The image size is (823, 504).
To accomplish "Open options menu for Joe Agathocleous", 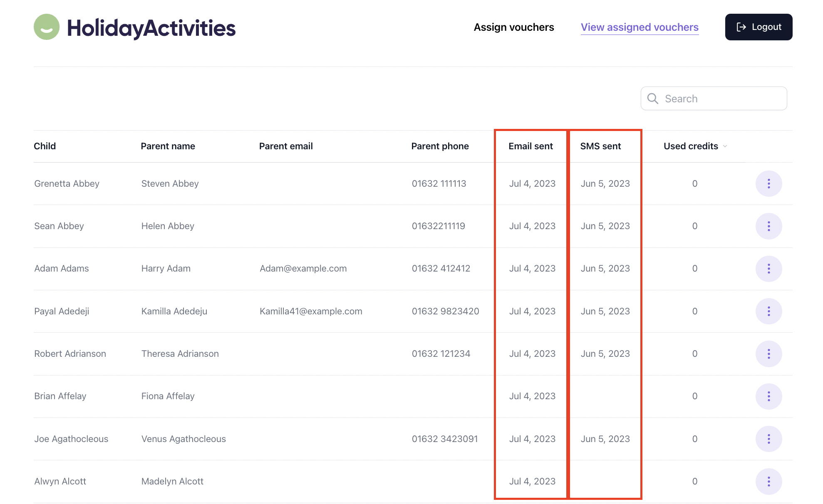I will pos(768,439).
